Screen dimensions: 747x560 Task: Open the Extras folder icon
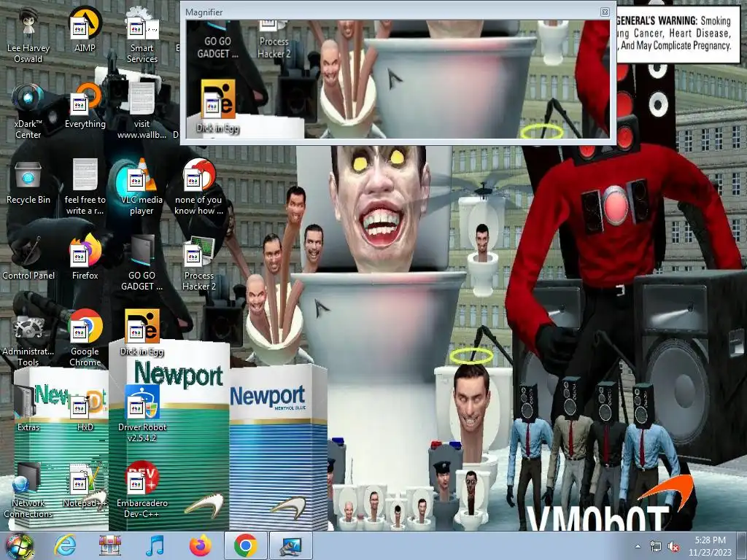click(28, 410)
